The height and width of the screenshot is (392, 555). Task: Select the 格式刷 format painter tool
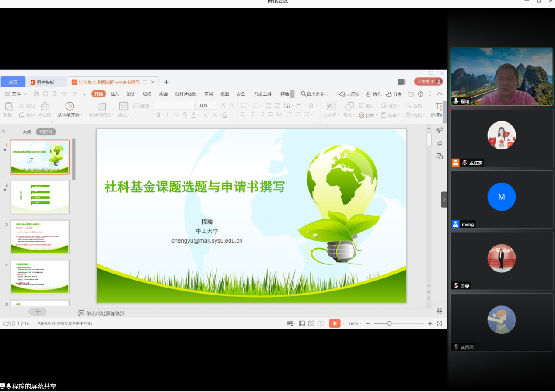[45, 106]
